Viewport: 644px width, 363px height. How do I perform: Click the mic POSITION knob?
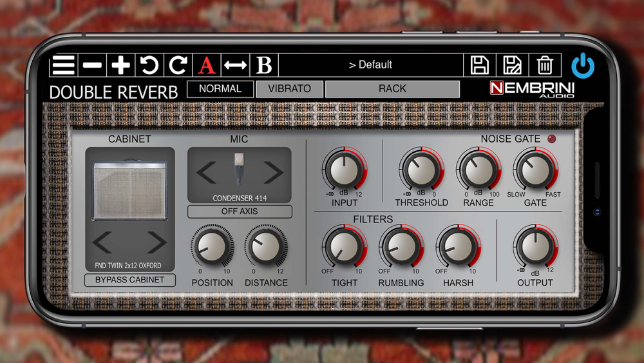point(212,247)
